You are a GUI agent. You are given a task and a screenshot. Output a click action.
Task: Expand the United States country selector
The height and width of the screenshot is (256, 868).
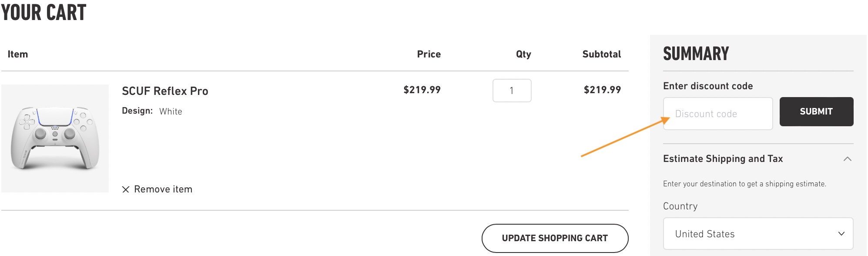point(758,234)
